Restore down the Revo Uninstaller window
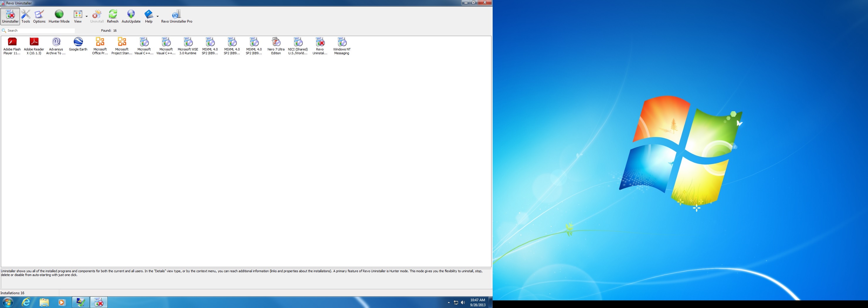868x308 pixels. pyautogui.click(x=474, y=2)
